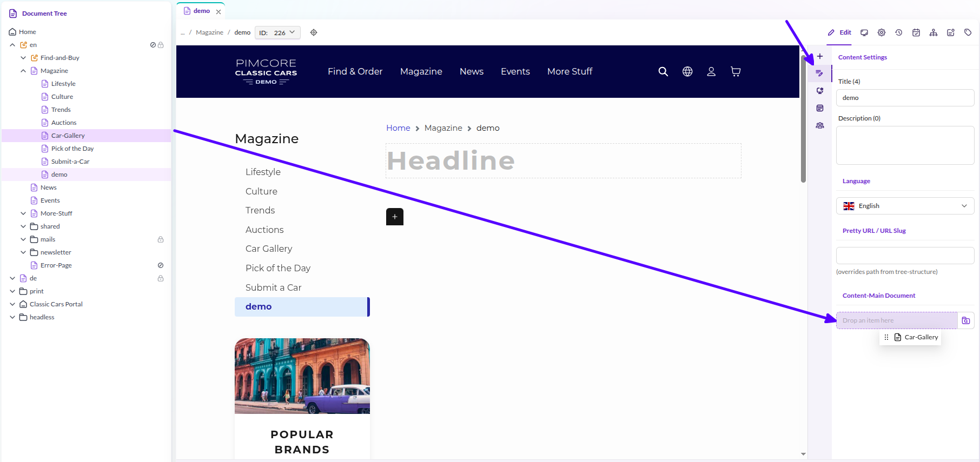980x462 pixels.
Task: Click the search magnifier in site header
Action: pos(663,71)
